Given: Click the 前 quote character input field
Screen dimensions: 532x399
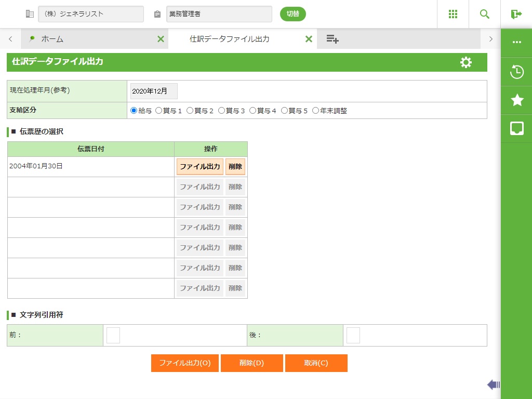Looking at the screenshot, I should pyautogui.click(x=113, y=335).
